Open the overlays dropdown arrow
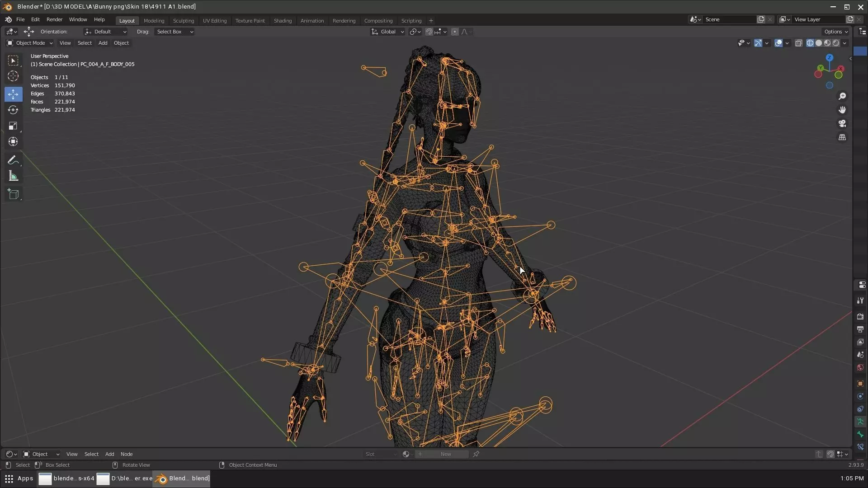This screenshot has width=868, height=488. 787,43
